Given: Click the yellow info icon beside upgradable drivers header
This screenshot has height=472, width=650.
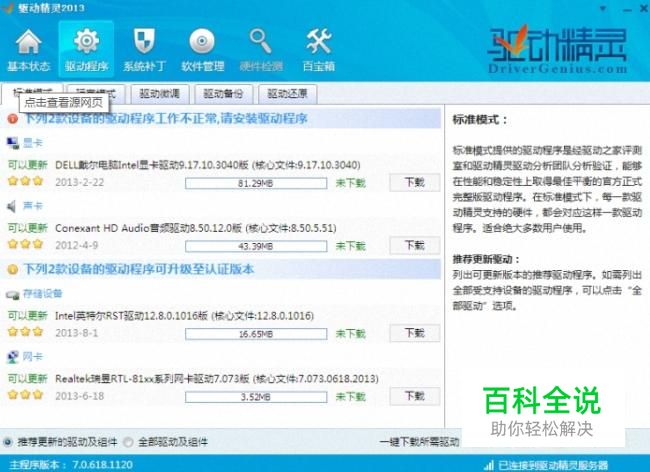Looking at the screenshot, I should [12, 269].
